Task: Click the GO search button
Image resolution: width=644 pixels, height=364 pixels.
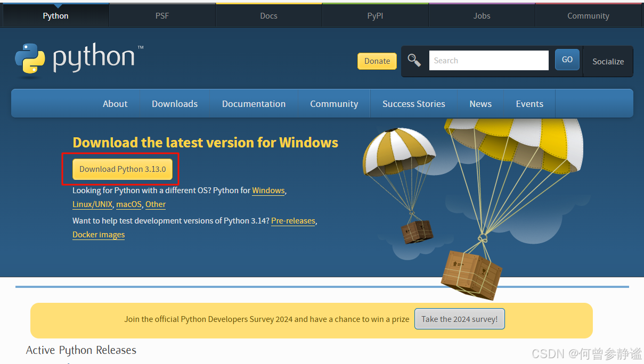Action: click(567, 60)
